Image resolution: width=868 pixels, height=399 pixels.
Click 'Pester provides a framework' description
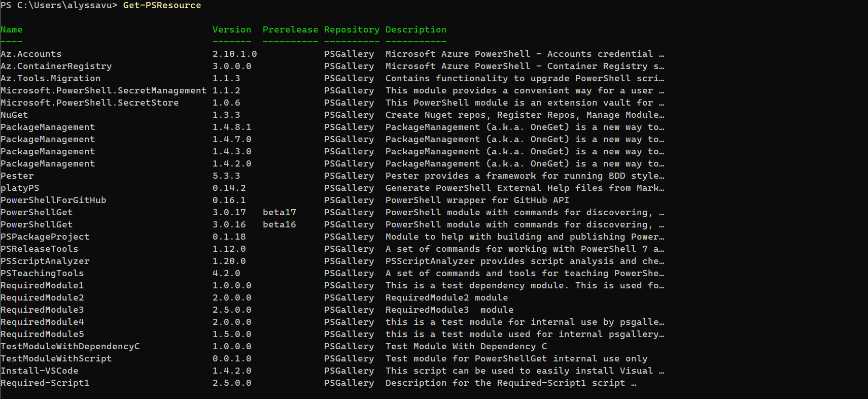point(525,176)
